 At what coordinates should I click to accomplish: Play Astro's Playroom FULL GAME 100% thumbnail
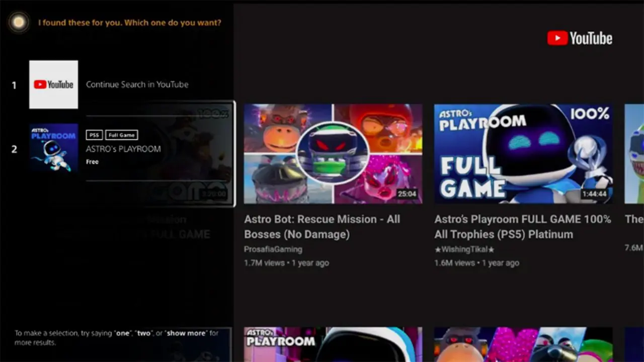point(523,153)
